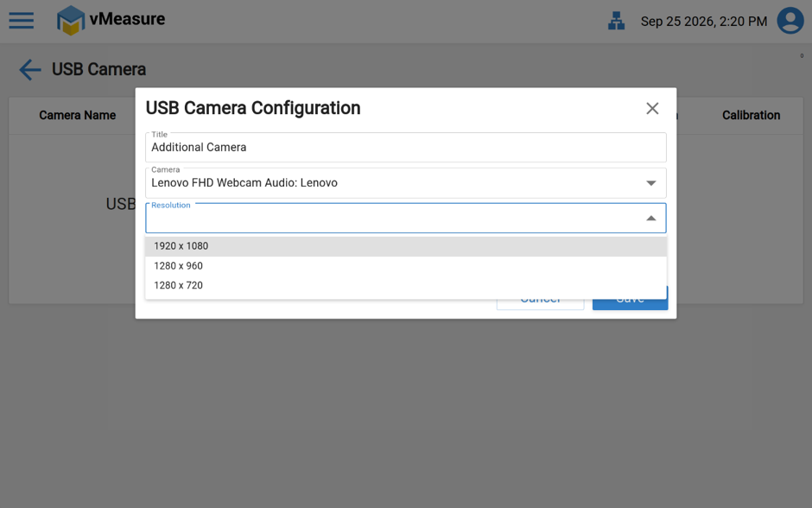Click the partially hidden Cancel button
Screen dimensions: 812x508
point(540,304)
